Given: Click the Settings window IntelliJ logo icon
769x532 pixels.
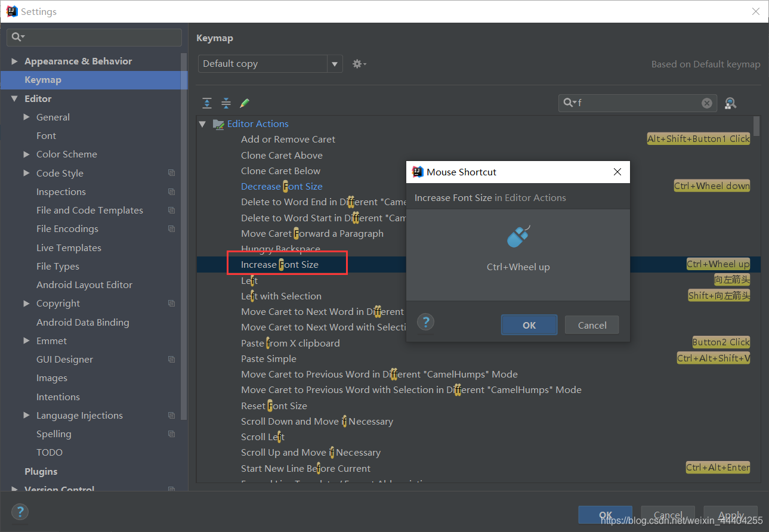Looking at the screenshot, I should point(11,11).
